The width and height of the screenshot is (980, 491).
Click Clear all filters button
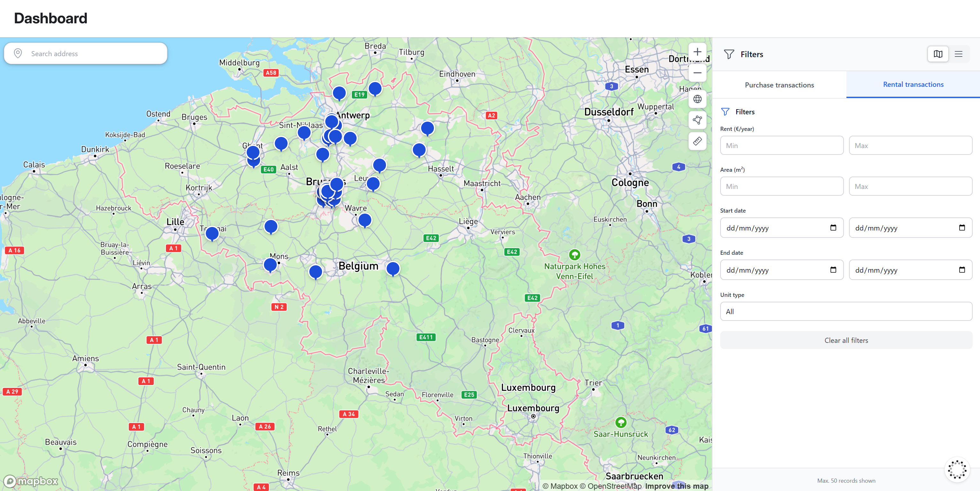tap(846, 340)
